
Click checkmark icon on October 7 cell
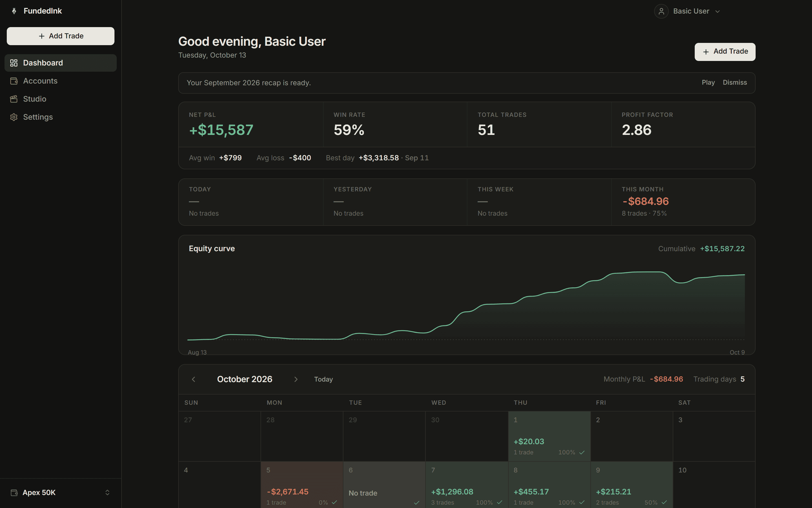click(500, 502)
